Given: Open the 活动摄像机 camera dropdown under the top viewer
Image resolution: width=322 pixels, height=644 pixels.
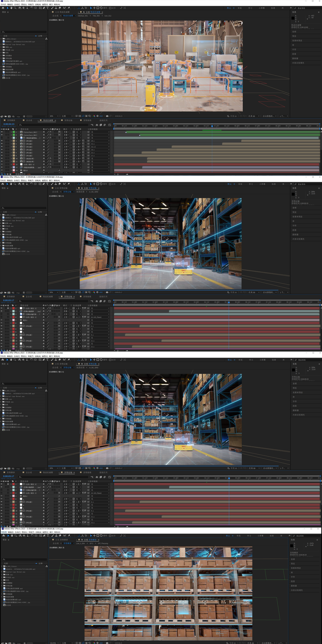Looking at the screenshot, I should tap(269, 116).
